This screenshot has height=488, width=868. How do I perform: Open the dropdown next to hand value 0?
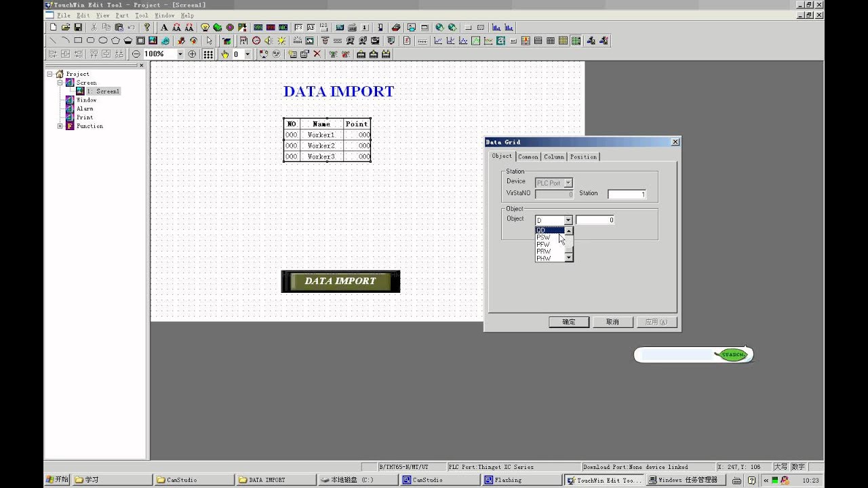248,54
